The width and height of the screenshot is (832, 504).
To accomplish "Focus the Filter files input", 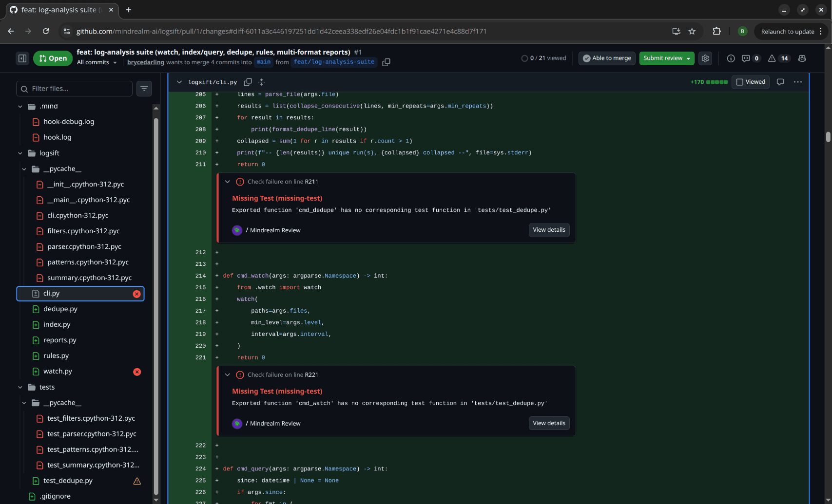I will pyautogui.click(x=74, y=89).
